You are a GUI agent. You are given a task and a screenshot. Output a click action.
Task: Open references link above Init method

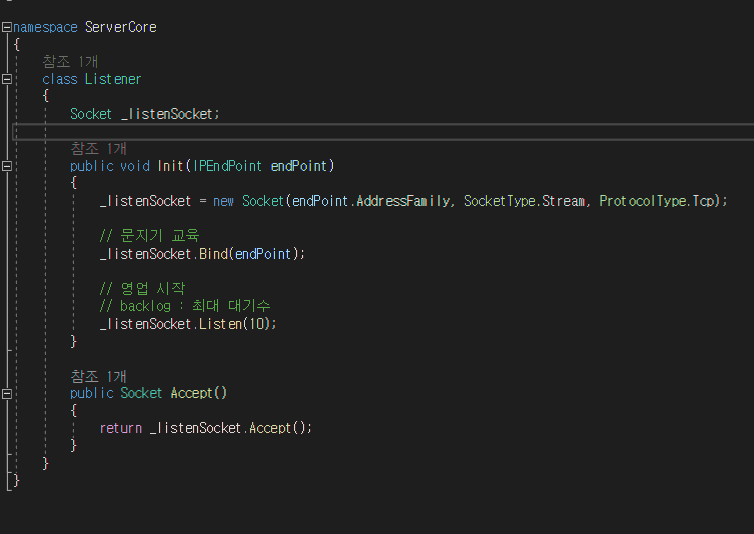click(99, 148)
